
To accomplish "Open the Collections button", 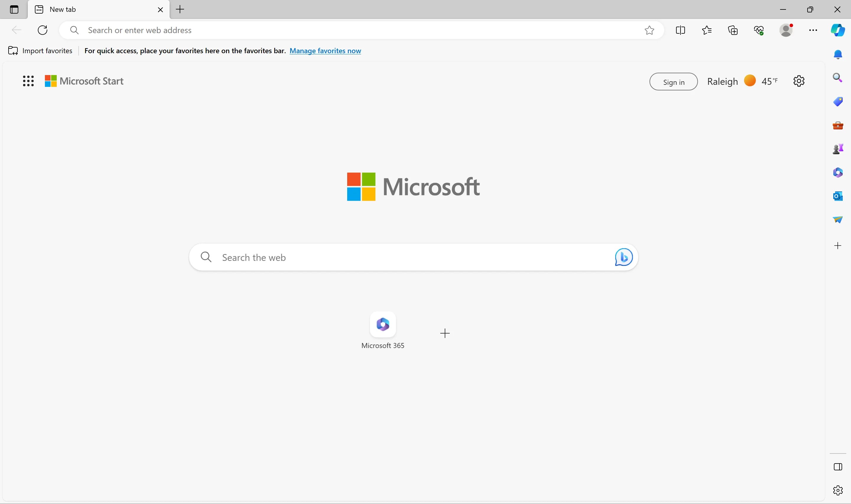I will (x=733, y=30).
